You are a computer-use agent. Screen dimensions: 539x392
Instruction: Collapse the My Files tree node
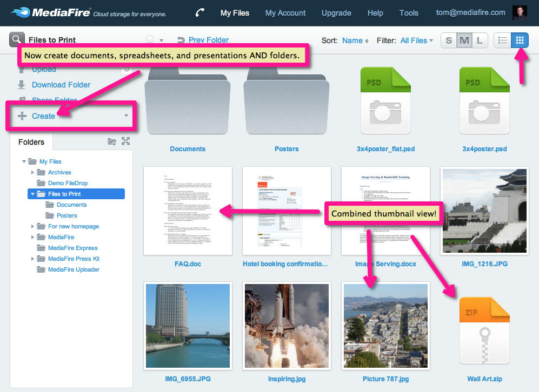24,161
